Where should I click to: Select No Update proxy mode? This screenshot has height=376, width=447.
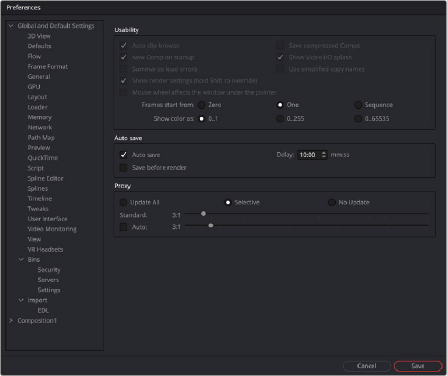tap(332, 202)
